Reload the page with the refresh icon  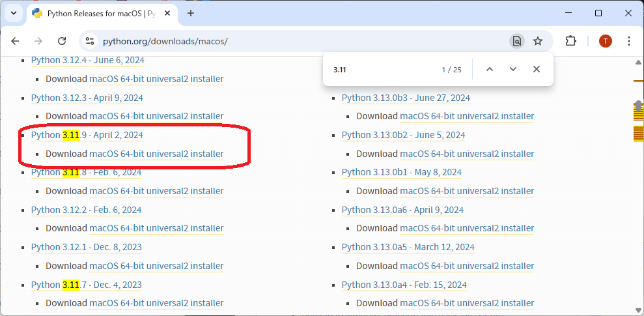coord(62,41)
